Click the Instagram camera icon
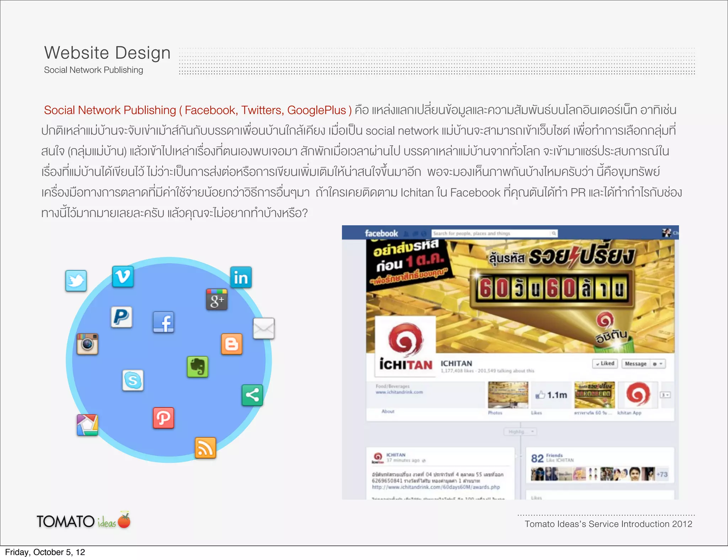728x560 pixels. pyautogui.click(x=87, y=344)
